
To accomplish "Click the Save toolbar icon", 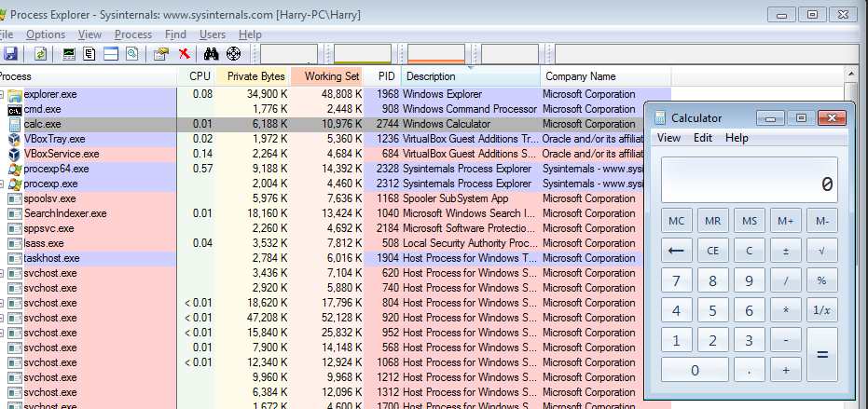I will pyautogui.click(x=10, y=54).
